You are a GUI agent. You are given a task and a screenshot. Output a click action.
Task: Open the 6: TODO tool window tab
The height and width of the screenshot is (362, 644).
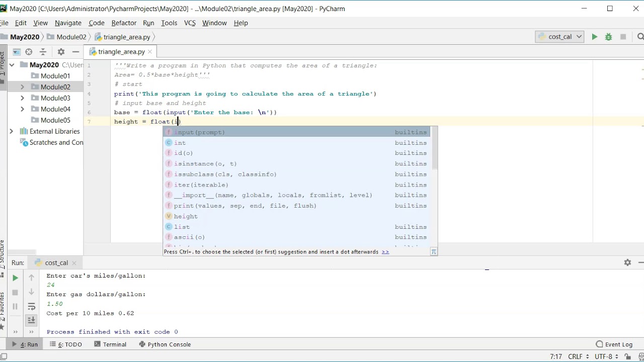coord(65,344)
